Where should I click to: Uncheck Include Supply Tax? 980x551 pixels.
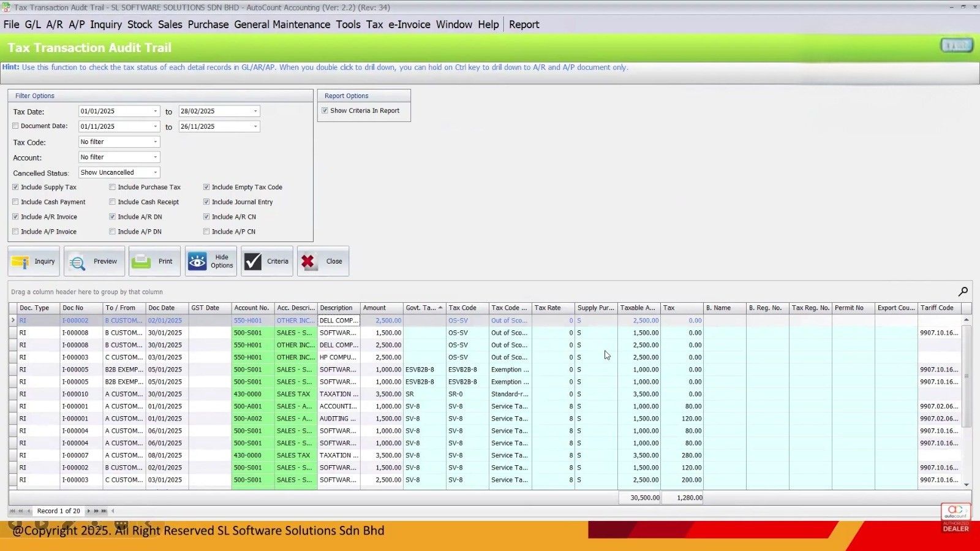(15, 187)
